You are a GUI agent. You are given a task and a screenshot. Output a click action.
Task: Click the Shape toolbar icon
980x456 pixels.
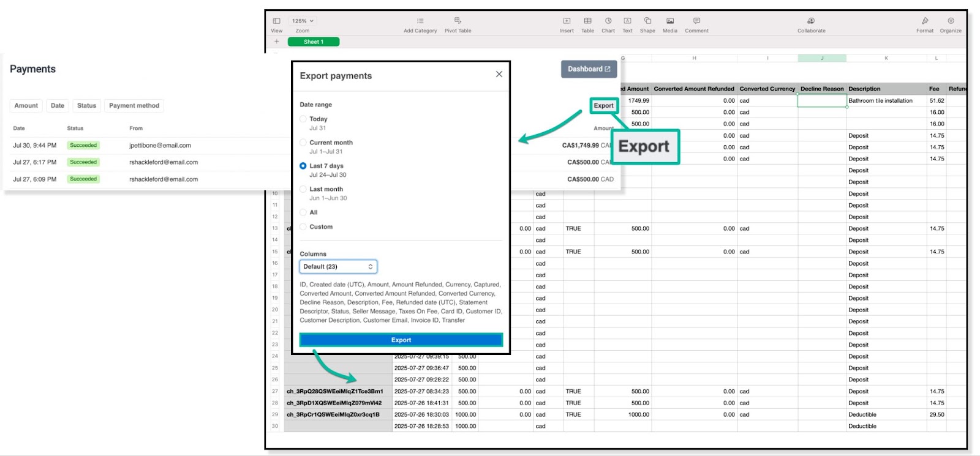[x=647, y=21]
